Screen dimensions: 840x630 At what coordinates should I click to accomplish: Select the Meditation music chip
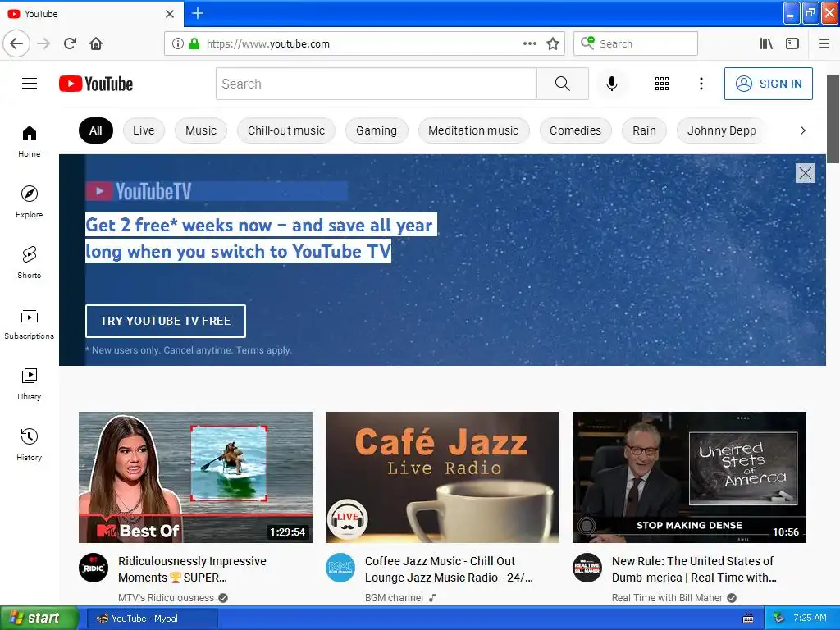[x=473, y=130]
